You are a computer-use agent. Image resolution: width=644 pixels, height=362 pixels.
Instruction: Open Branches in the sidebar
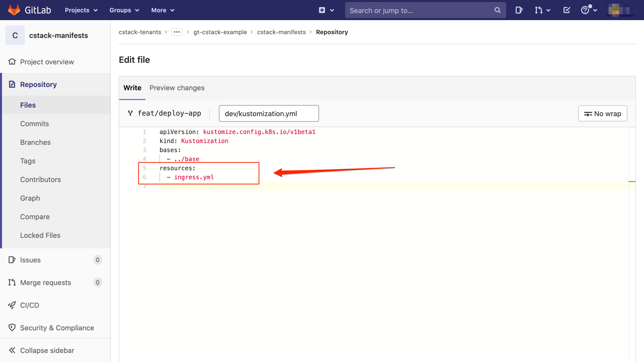click(x=35, y=142)
